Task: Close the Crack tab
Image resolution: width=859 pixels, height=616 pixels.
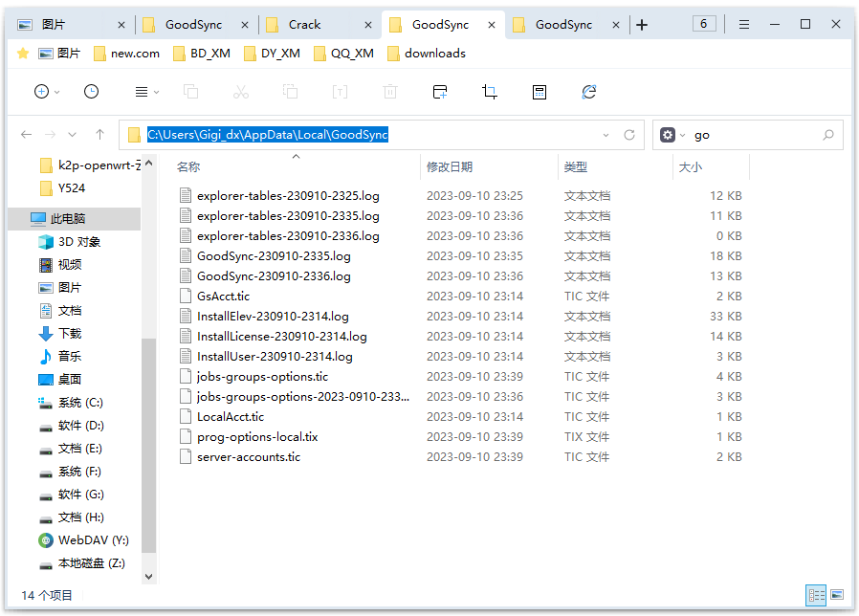Action: point(368,25)
